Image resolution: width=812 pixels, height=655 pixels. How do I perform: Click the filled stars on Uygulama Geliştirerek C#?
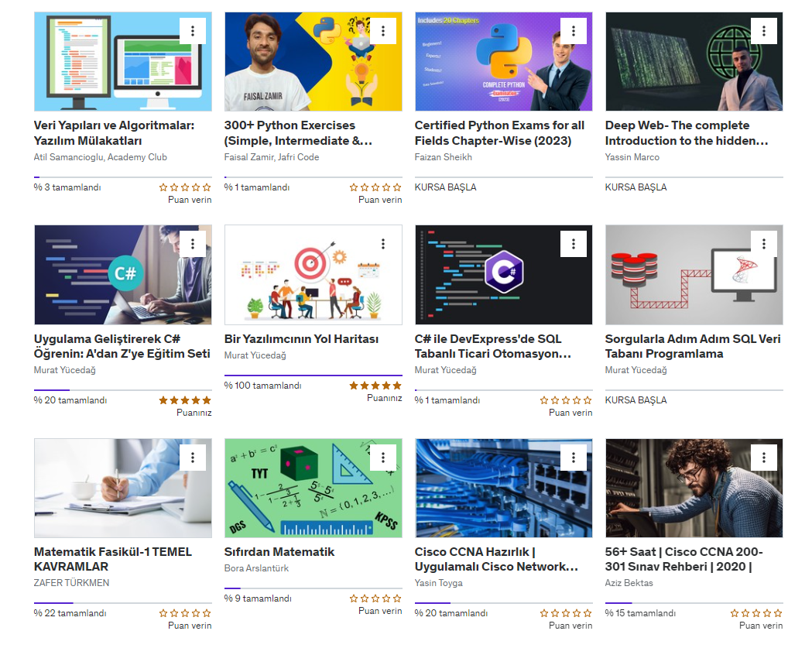pyautogui.click(x=185, y=400)
